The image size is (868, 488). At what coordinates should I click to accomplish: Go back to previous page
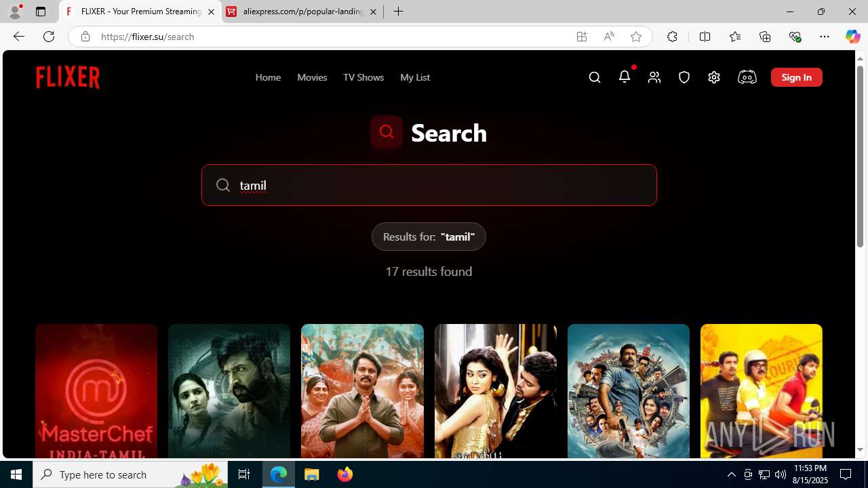pos(18,37)
